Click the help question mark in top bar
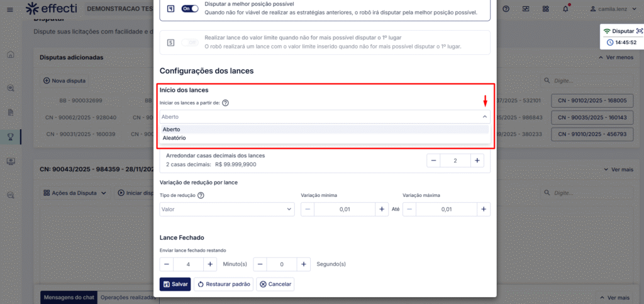Image resolution: width=644 pixels, height=304 pixels. pos(507,9)
